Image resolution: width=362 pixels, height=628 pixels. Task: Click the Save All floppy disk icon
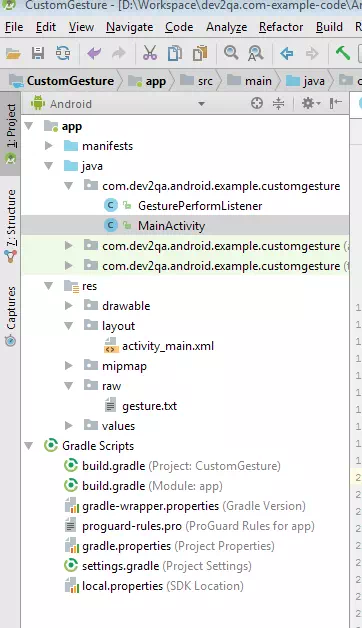(x=38, y=53)
